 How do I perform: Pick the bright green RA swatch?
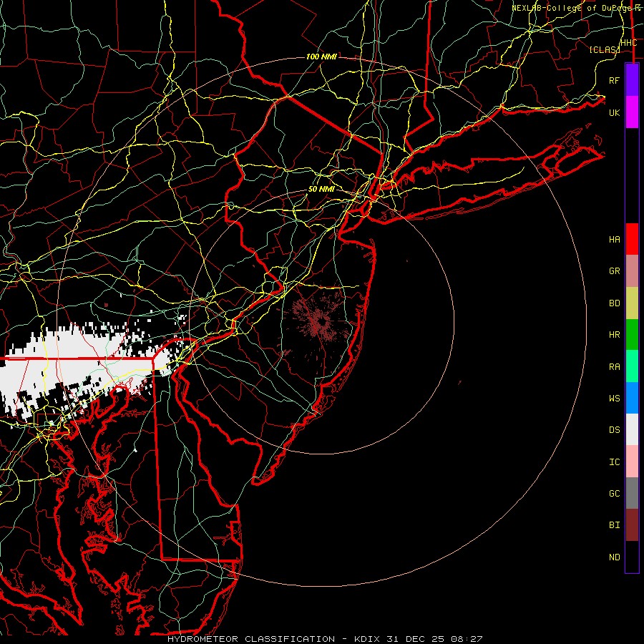(x=632, y=366)
